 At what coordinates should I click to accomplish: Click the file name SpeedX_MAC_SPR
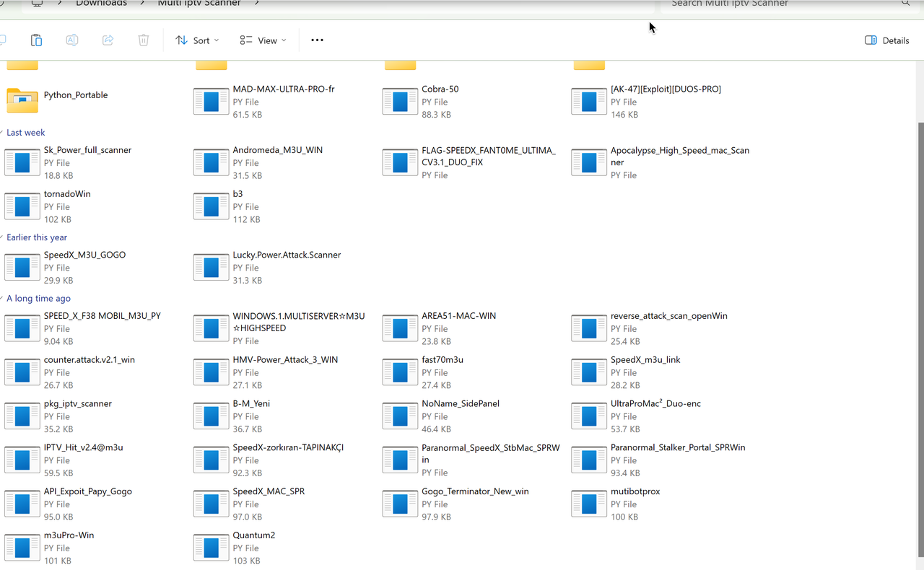tap(269, 492)
